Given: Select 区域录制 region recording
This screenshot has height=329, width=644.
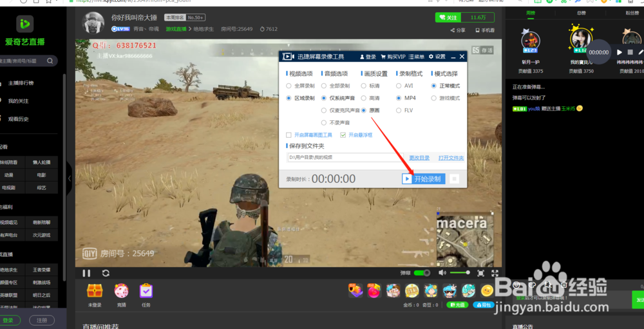Looking at the screenshot, I should 301,98.
